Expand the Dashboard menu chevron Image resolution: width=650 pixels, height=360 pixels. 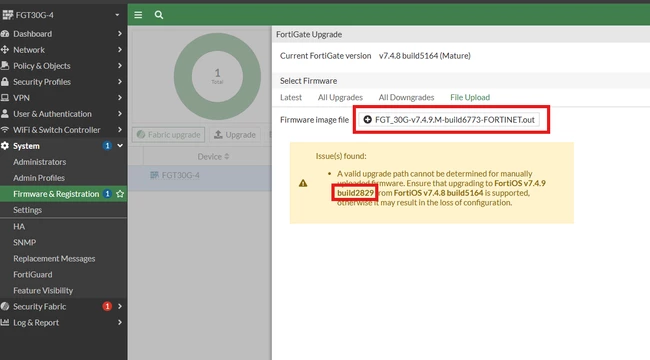(x=120, y=34)
